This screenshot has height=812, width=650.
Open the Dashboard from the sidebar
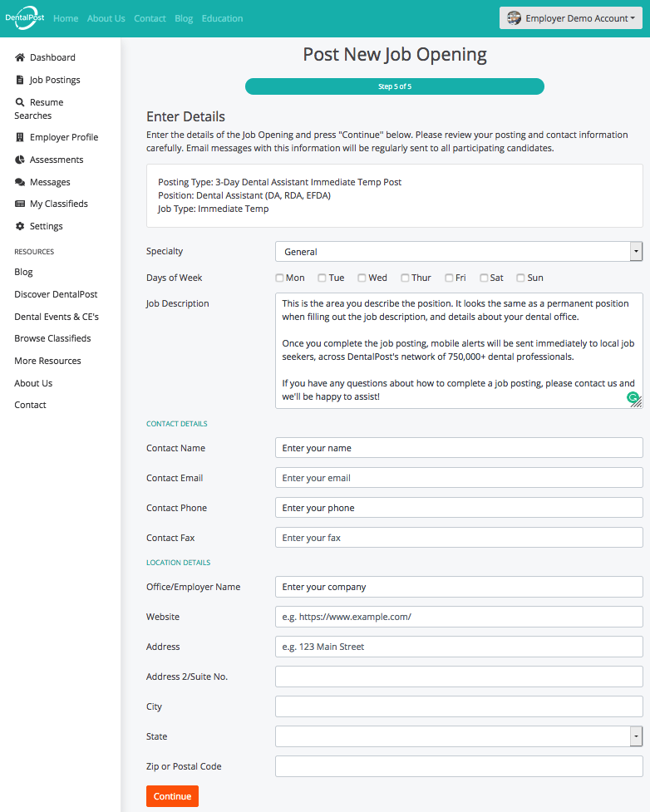[x=52, y=57]
